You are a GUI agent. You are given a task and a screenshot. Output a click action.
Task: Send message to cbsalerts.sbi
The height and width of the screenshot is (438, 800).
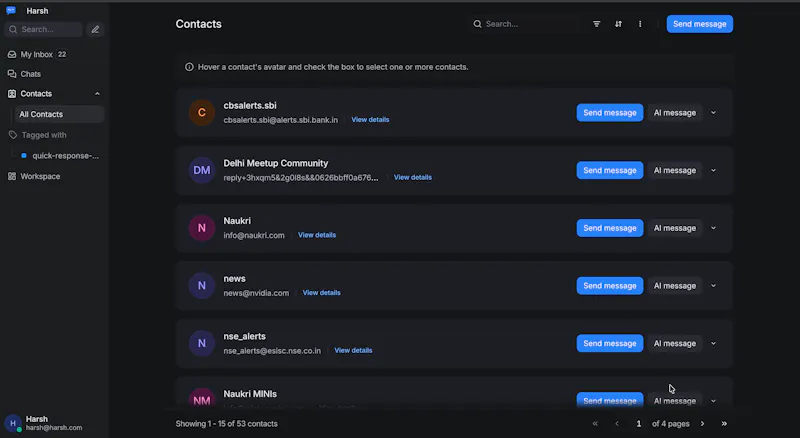[x=610, y=113]
